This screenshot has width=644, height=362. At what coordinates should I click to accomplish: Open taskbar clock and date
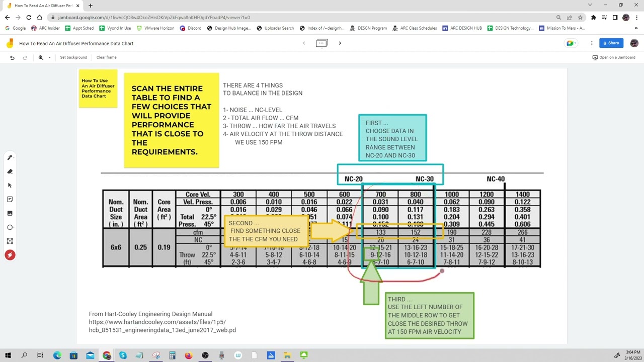[x=633, y=355]
